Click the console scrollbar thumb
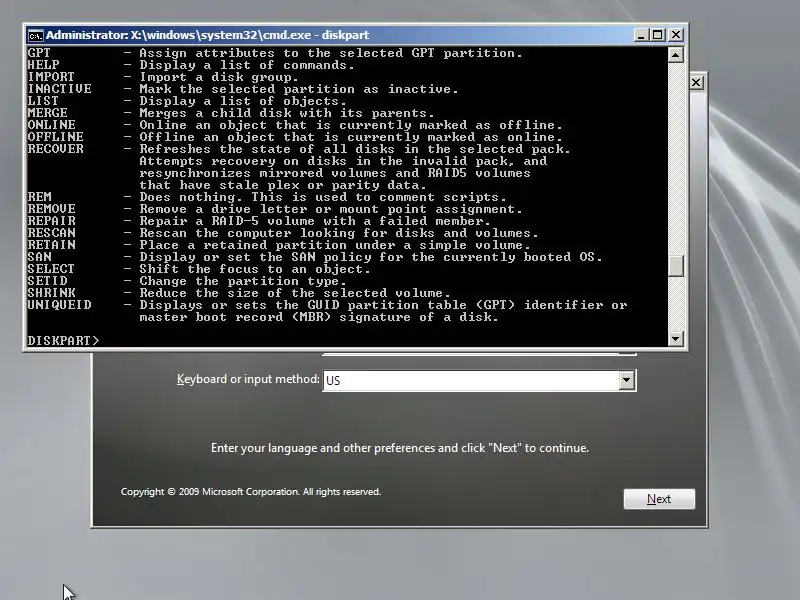The width and height of the screenshot is (800, 600). [676, 266]
